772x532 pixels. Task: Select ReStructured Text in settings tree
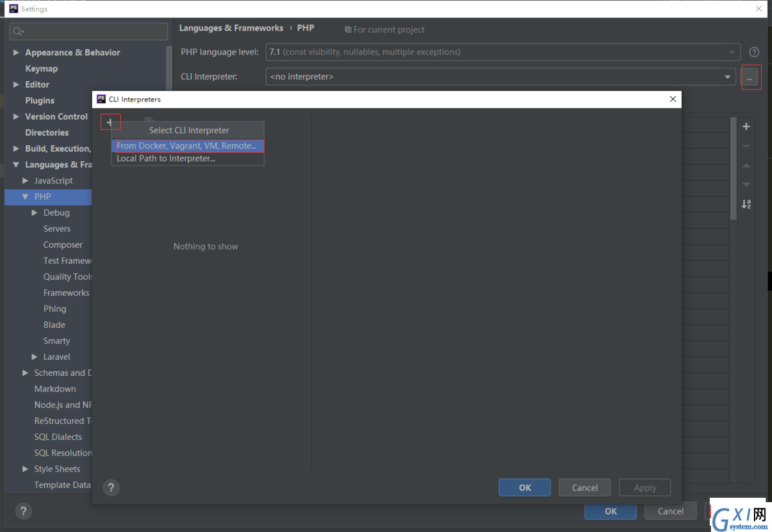point(63,421)
